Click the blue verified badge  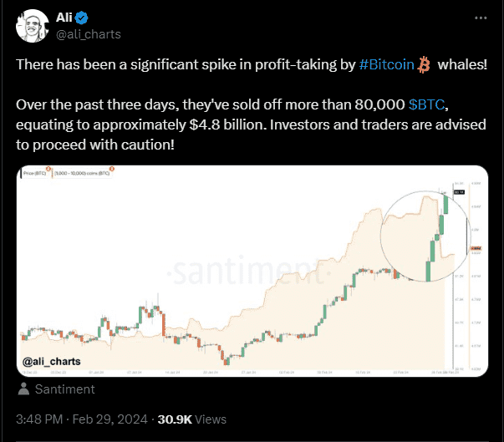pos(84,18)
